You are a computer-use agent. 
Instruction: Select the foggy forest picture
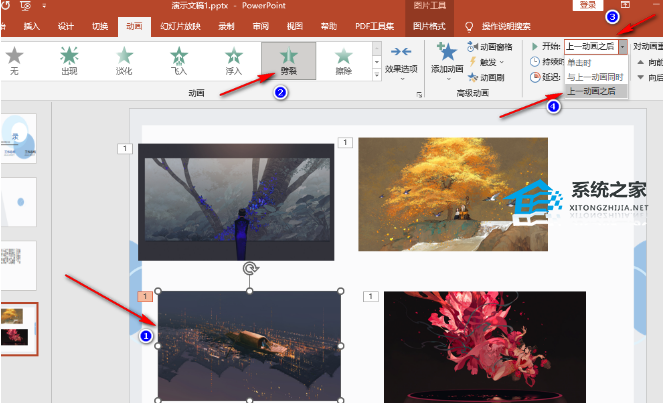pyautogui.click(x=236, y=202)
